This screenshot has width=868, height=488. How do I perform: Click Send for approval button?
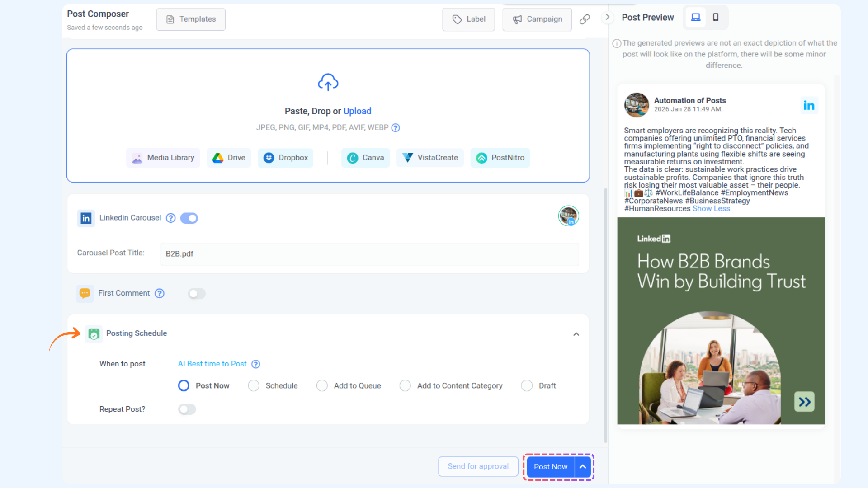[478, 466]
